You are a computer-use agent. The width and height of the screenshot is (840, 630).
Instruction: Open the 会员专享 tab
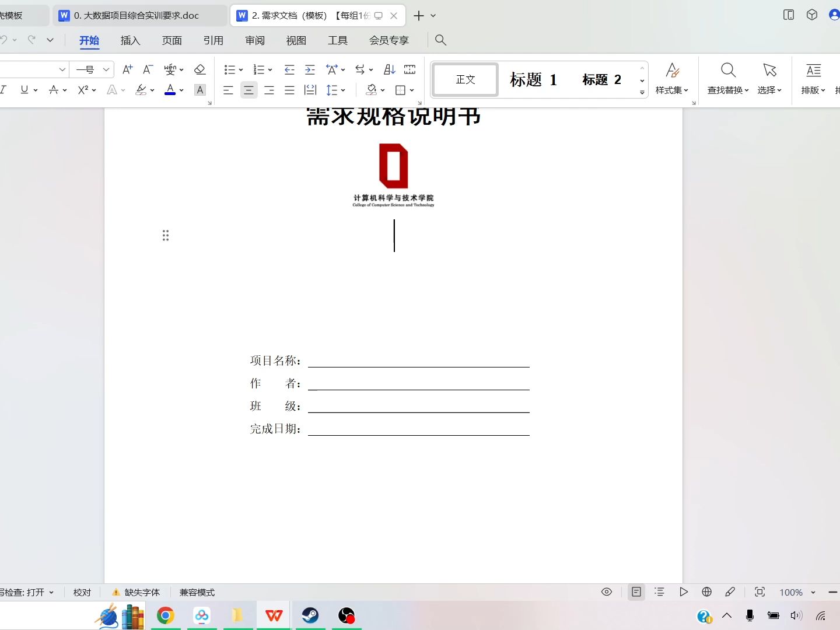(389, 40)
